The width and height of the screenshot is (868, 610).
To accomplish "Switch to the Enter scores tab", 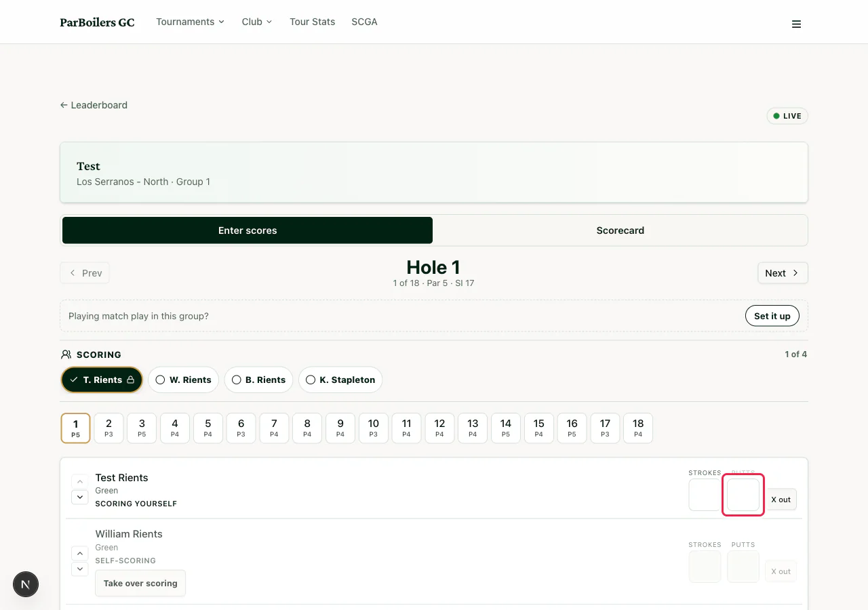I will tap(248, 230).
